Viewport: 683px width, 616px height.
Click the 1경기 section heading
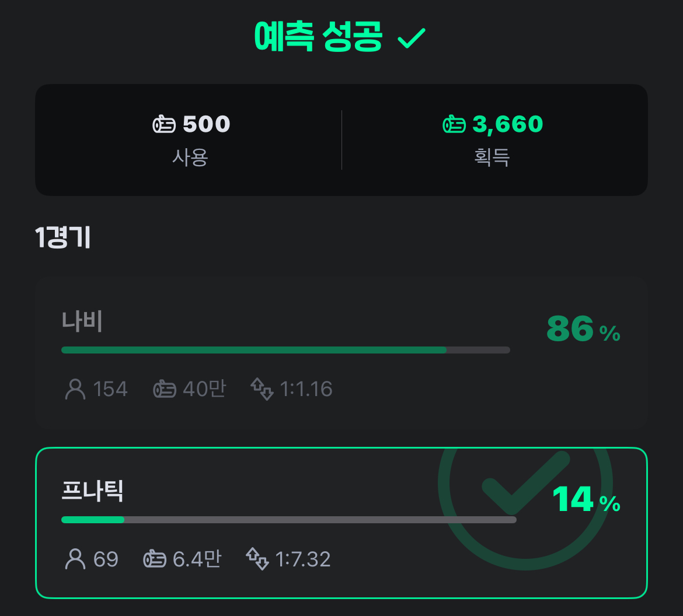(62, 238)
